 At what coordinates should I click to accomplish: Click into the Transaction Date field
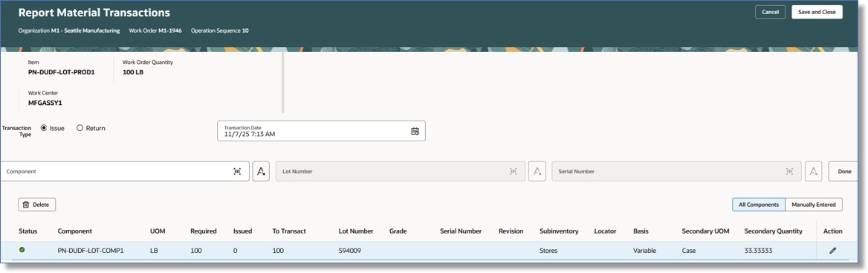pos(321,131)
